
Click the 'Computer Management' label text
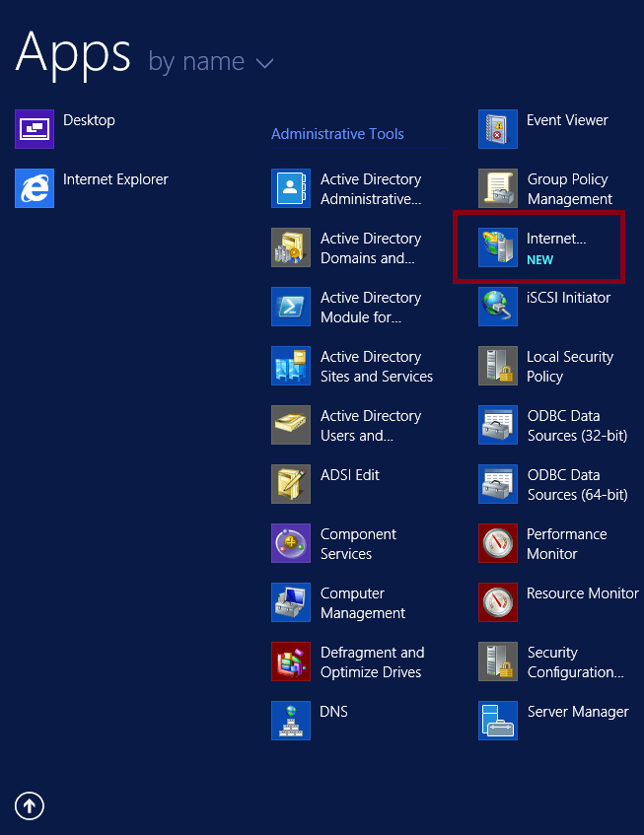pyautogui.click(x=363, y=602)
